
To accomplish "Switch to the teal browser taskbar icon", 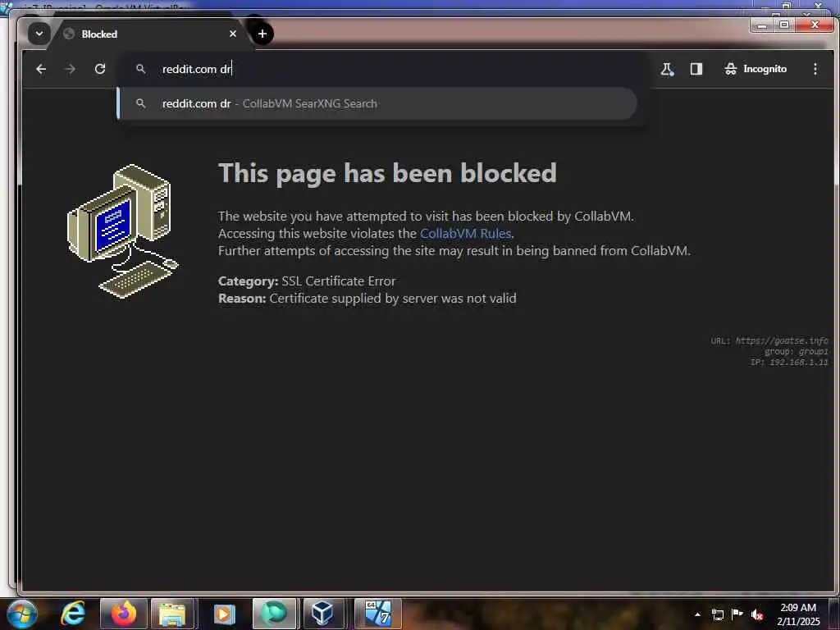I will pos(274,614).
